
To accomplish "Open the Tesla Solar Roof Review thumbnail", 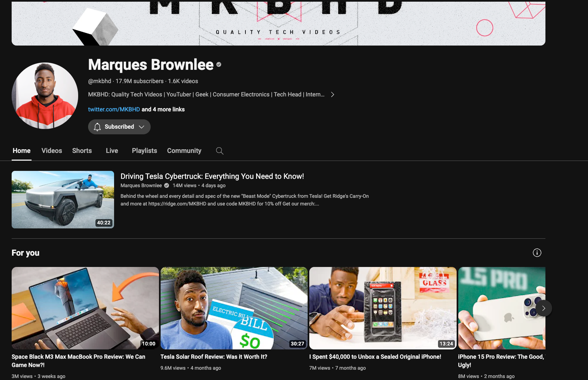I will click(x=234, y=308).
